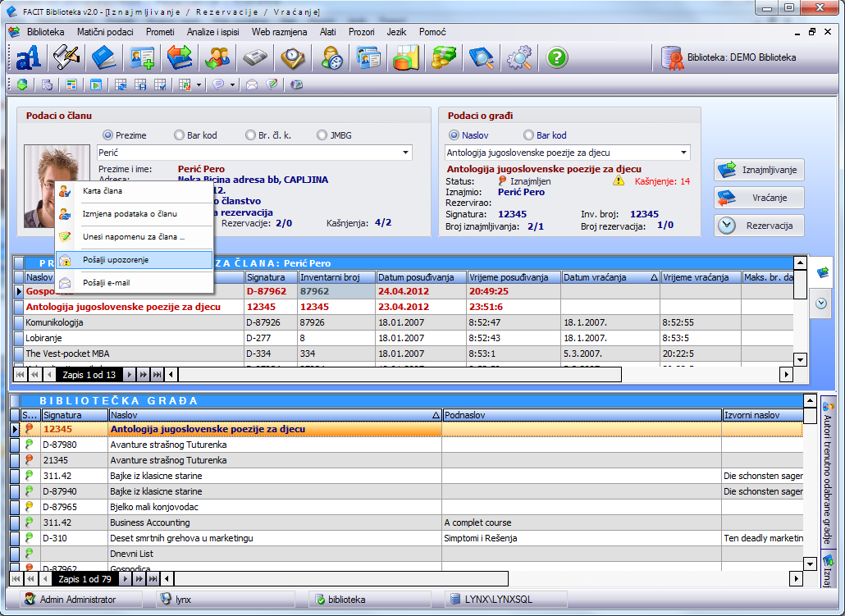Click the book search magnifier toolbar icon

pyautogui.click(x=481, y=57)
